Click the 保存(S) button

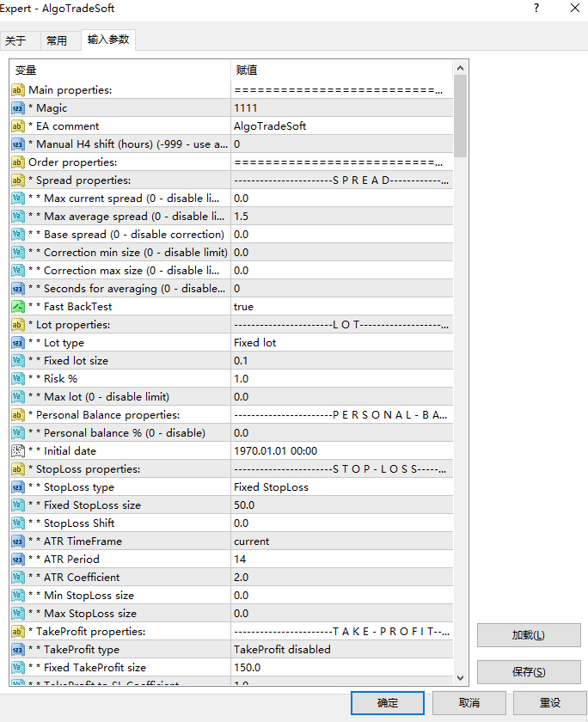click(x=529, y=672)
